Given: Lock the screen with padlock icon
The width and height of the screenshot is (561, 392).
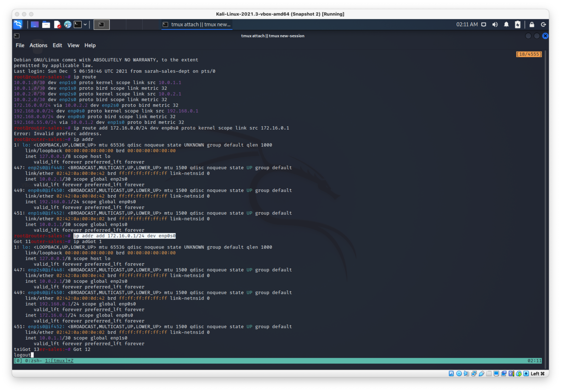Looking at the screenshot, I should [x=532, y=24].
